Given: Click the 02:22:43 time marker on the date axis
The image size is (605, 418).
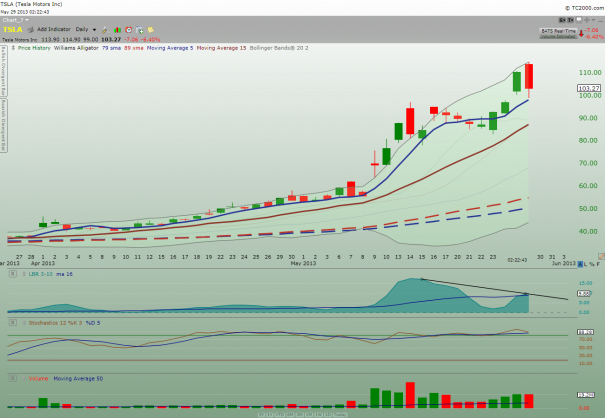Looking at the screenshot, I should [x=517, y=260].
